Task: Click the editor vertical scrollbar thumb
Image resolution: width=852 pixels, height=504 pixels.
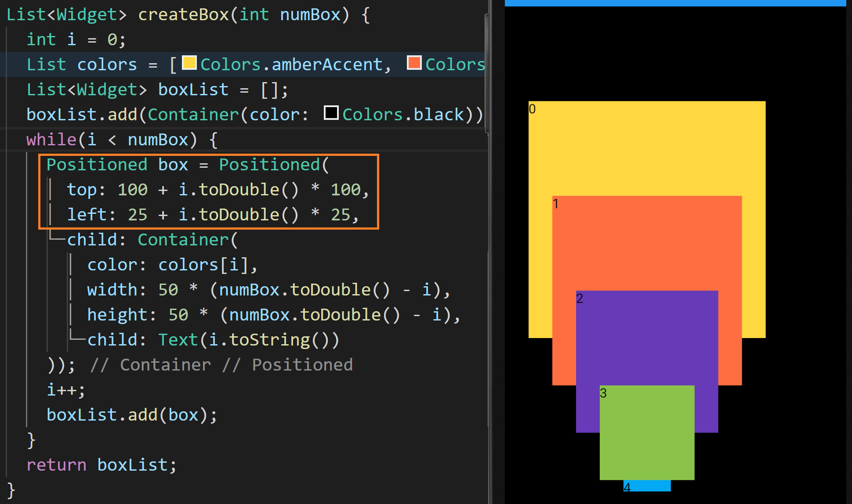Action: [487, 72]
